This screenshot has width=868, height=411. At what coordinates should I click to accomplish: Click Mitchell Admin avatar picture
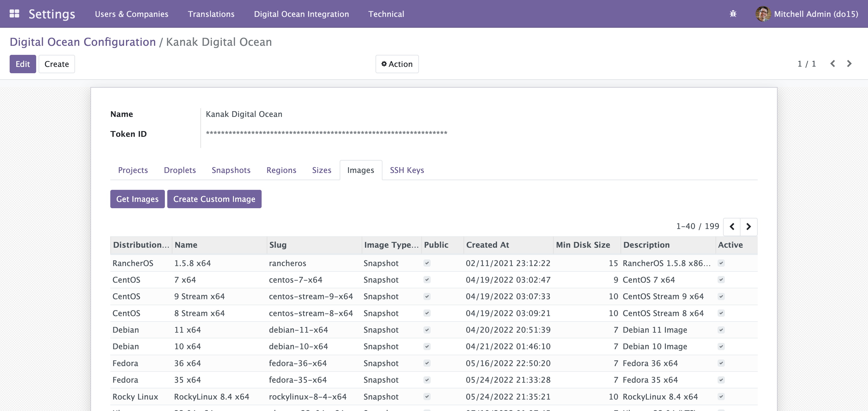(x=763, y=14)
